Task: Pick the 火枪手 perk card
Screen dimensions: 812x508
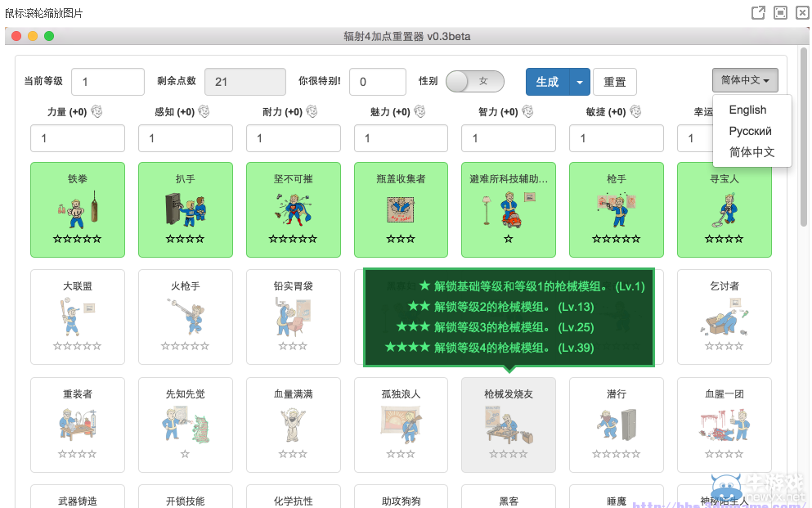Action: [x=186, y=317]
